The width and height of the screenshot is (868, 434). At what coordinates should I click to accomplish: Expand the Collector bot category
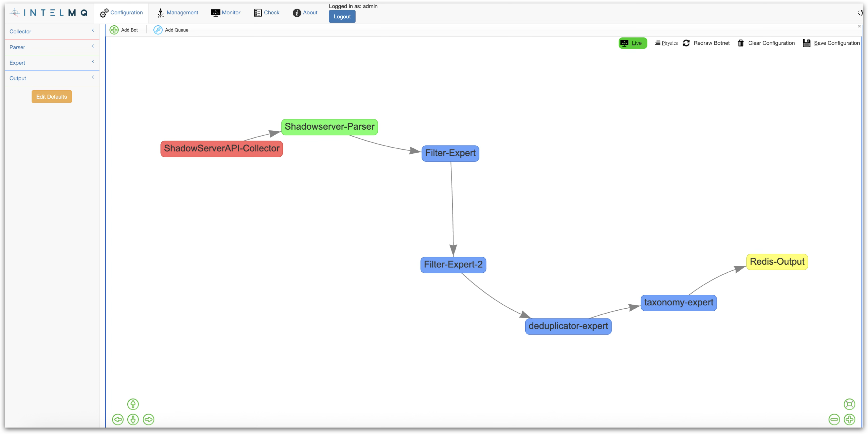click(52, 31)
